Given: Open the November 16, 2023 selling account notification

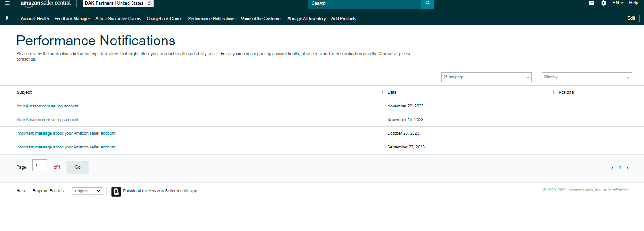Looking at the screenshot, I should [x=48, y=120].
